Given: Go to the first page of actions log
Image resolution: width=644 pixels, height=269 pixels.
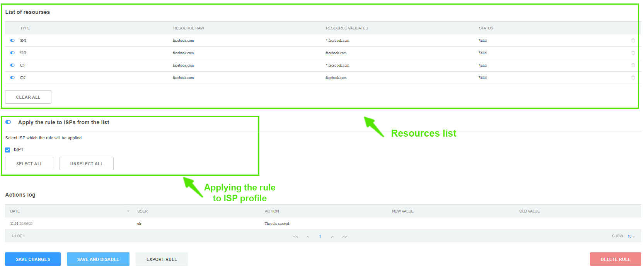Looking at the screenshot, I should 296,236.
